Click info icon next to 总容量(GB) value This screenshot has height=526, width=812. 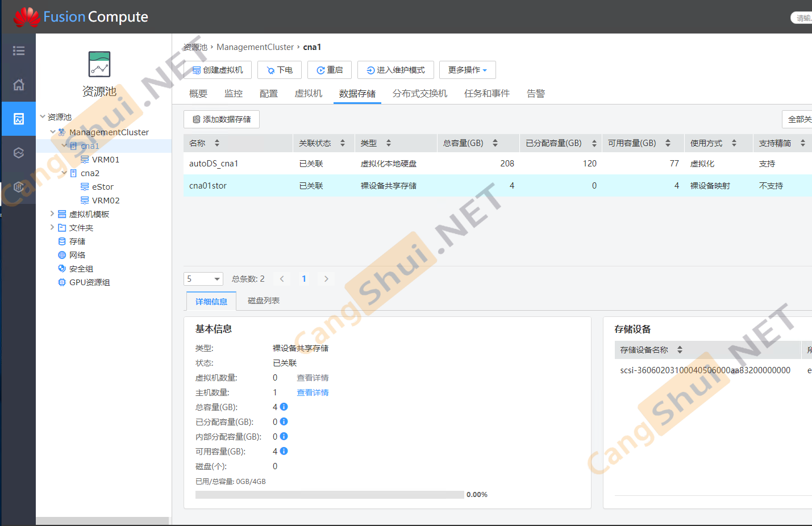(284, 407)
